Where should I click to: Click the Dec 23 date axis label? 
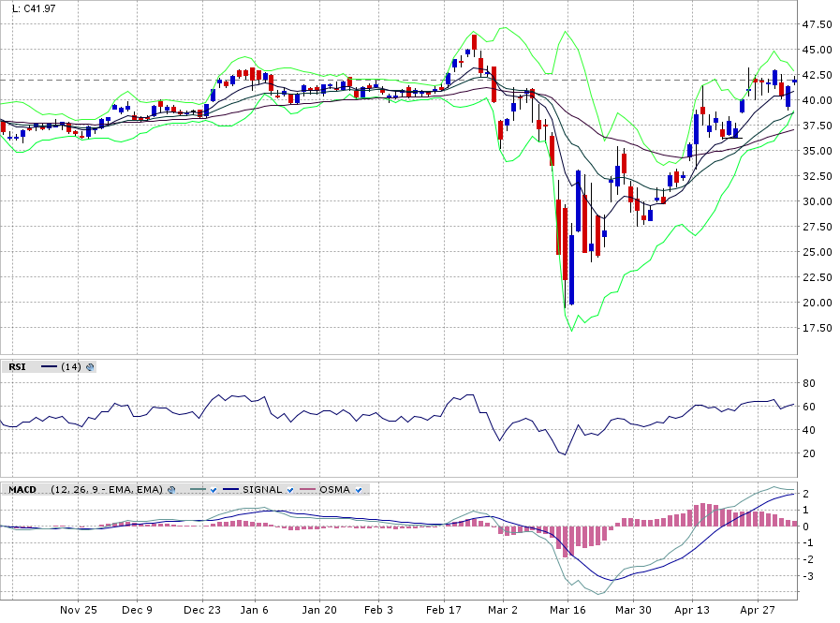pyautogui.click(x=201, y=609)
